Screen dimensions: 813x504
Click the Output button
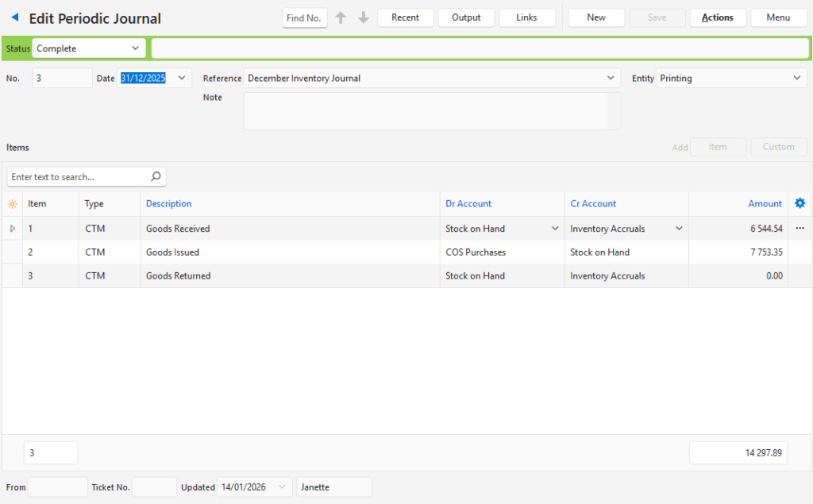pyautogui.click(x=466, y=17)
